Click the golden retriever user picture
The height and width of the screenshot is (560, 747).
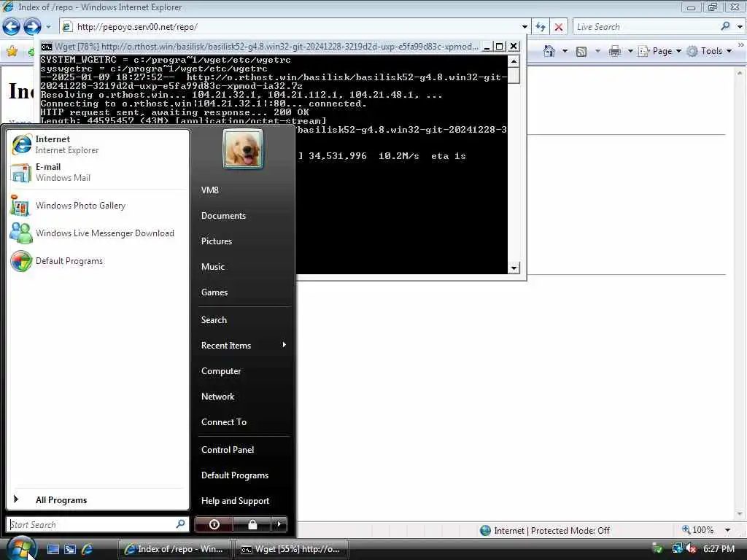click(x=243, y=149)
